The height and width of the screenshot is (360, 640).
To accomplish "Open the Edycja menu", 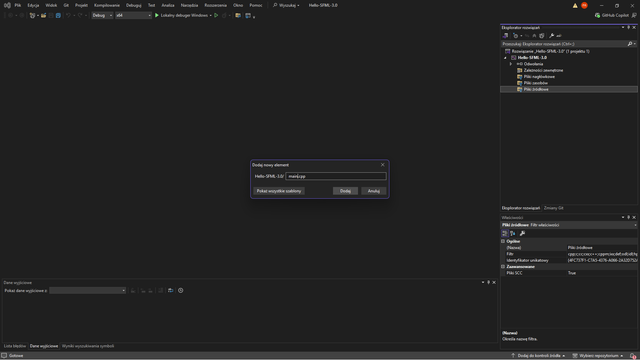I will (x=33, y=5).
